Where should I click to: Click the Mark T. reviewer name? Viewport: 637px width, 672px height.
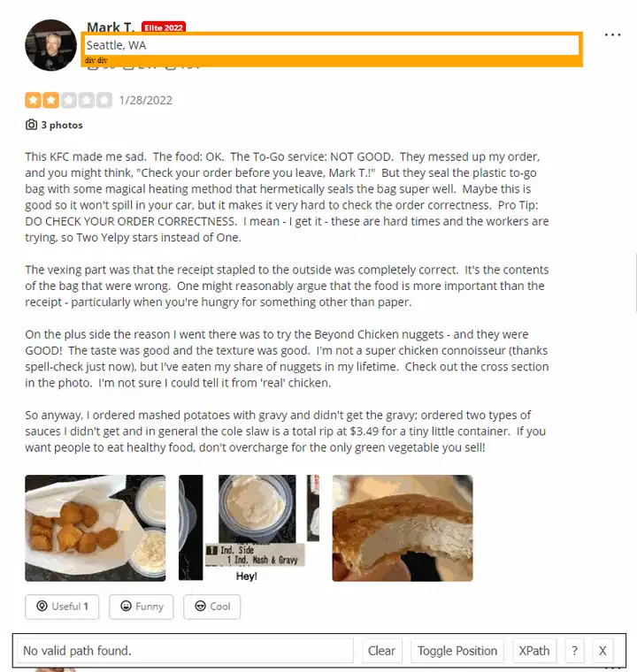click(x=111, y=27)
